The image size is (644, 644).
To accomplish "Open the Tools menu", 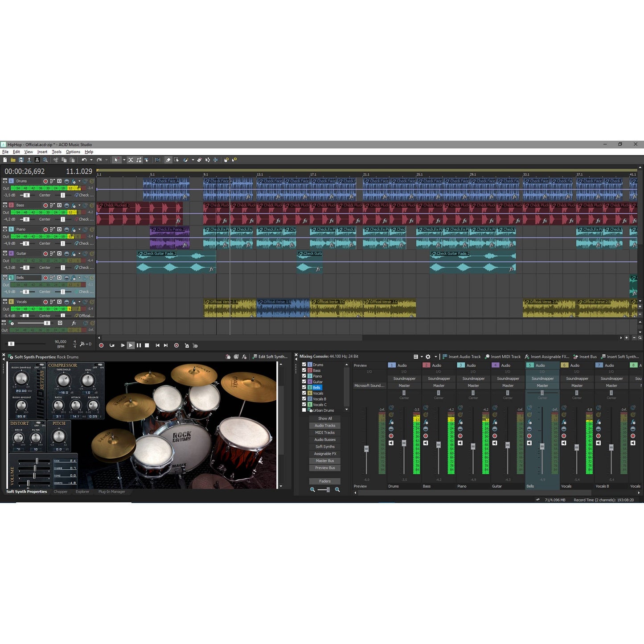I will [x=56, y=152].
